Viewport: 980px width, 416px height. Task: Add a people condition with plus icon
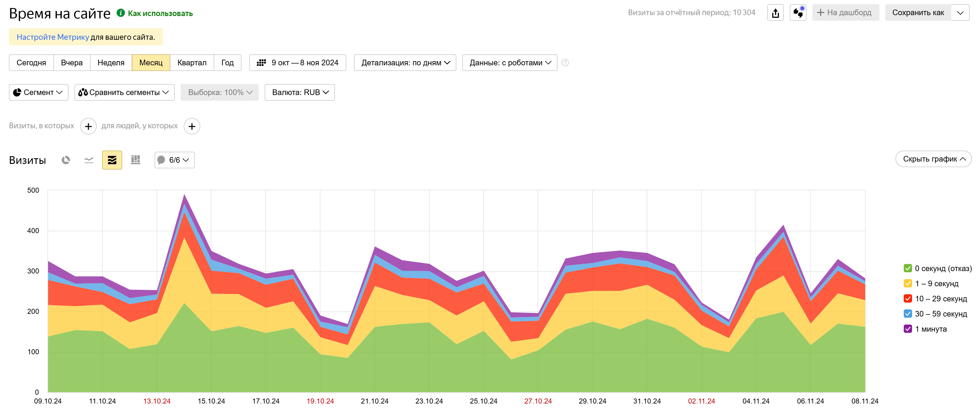click(x=192, y=126)
